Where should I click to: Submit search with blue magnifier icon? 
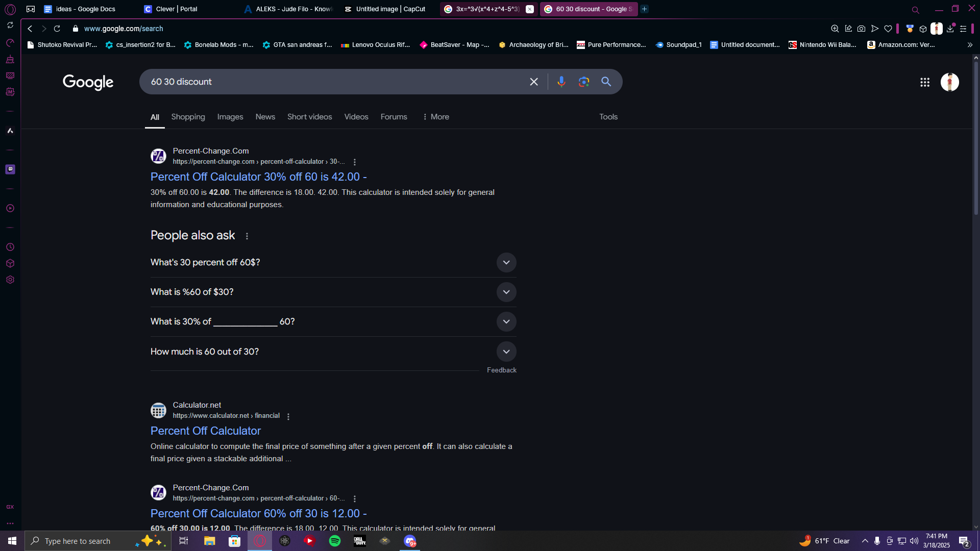[606, 82]
